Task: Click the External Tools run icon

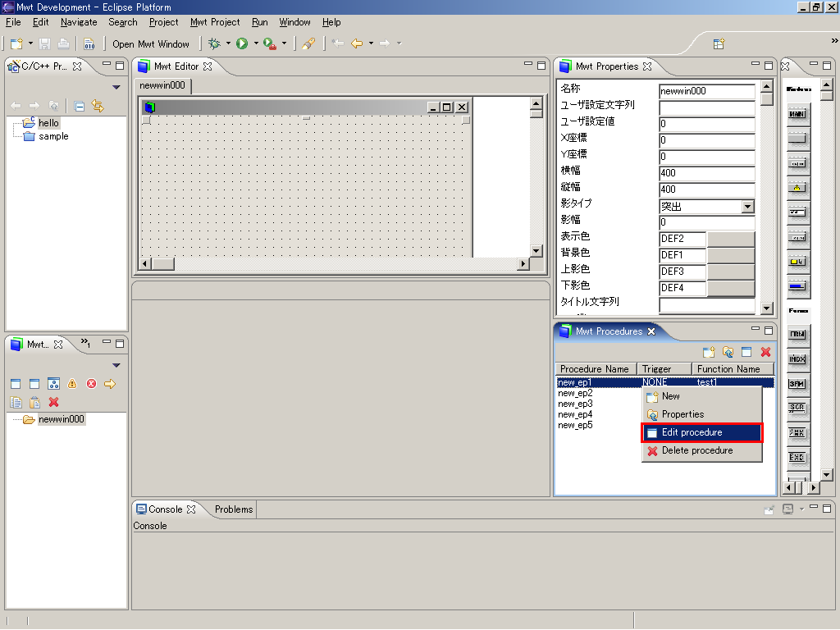Action: [270, 43]
